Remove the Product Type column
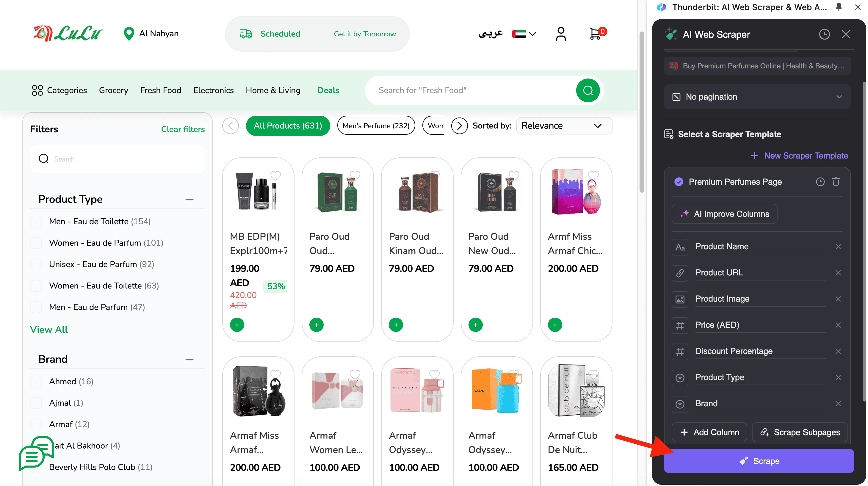 (838, 377)
